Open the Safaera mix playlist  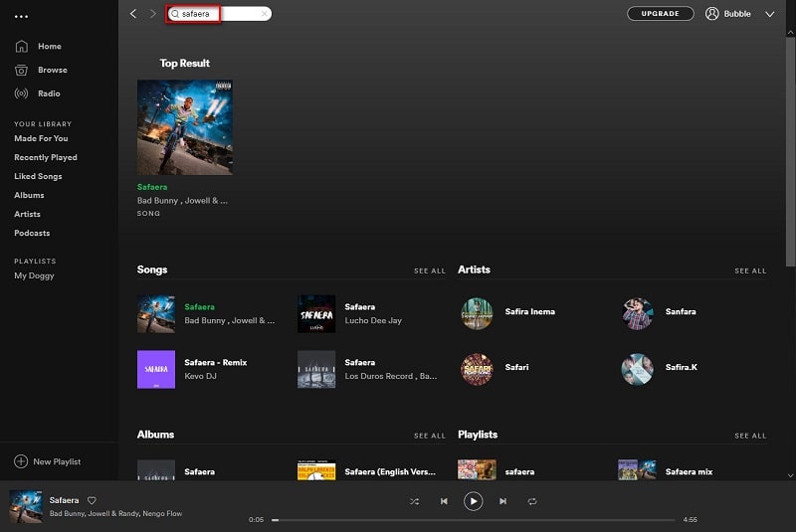point(689,471)
